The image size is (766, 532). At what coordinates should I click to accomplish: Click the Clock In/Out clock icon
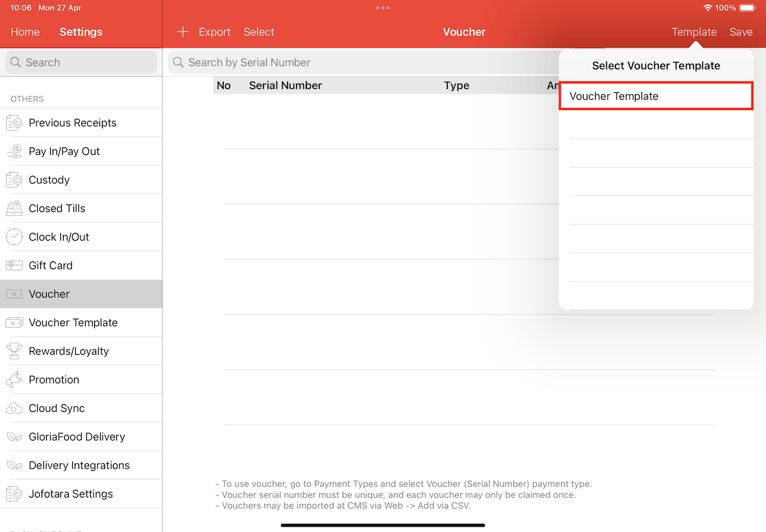14,237
